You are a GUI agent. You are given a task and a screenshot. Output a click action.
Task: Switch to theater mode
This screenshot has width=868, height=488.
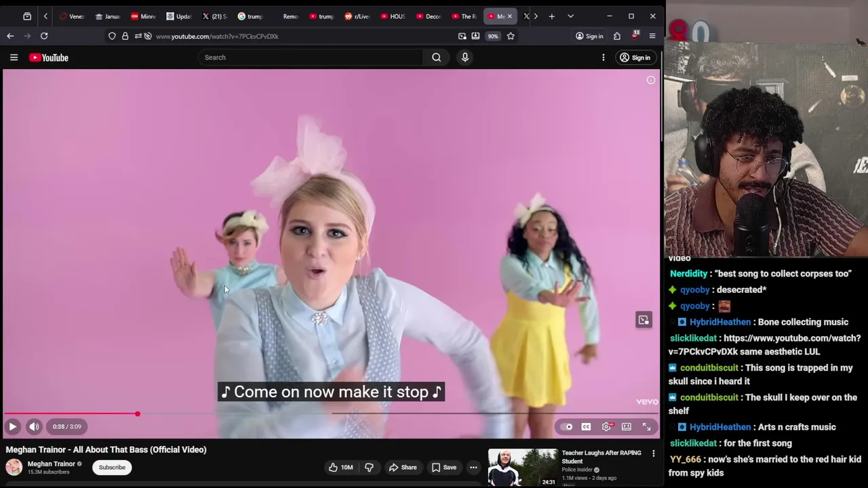pyautogui.click(x=627, y=426)
